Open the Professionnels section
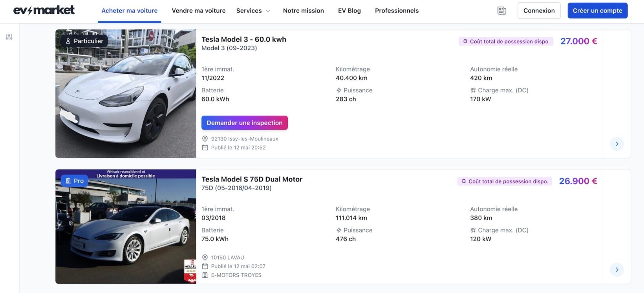Screen dimensions: 644x293 (397, 11)
